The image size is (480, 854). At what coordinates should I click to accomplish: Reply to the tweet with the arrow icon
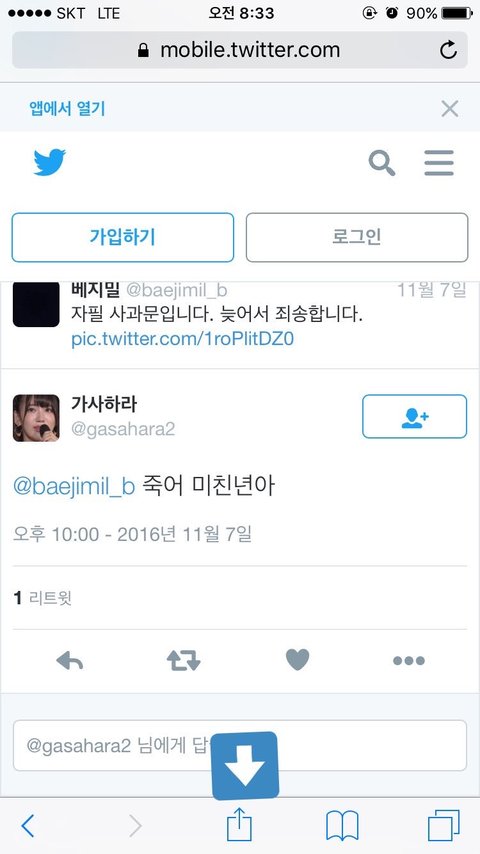click(70, 661)
